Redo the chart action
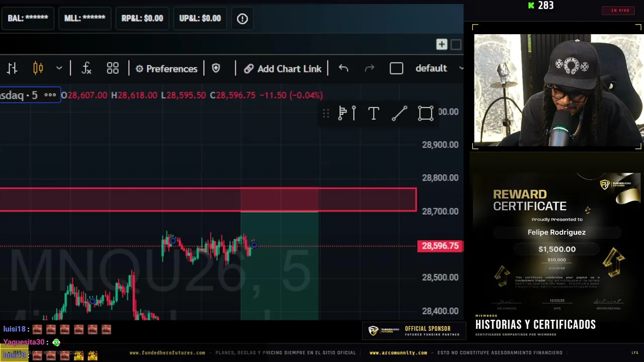Screen dimensions: 644x362 pyautogui.click(x=369, y=68)
